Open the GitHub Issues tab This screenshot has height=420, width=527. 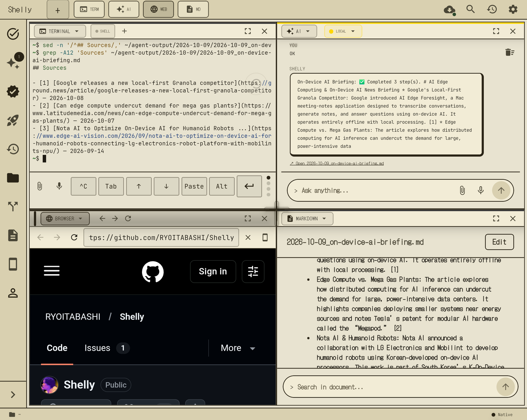pyautogui.click(x=107, y=348)
